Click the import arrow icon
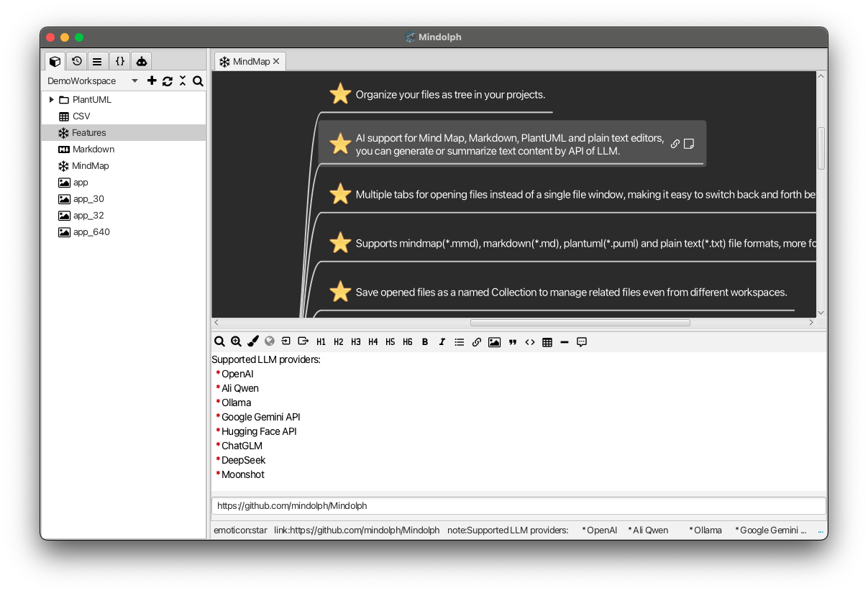This screenshot has height=593, width=868. point(286,342)
